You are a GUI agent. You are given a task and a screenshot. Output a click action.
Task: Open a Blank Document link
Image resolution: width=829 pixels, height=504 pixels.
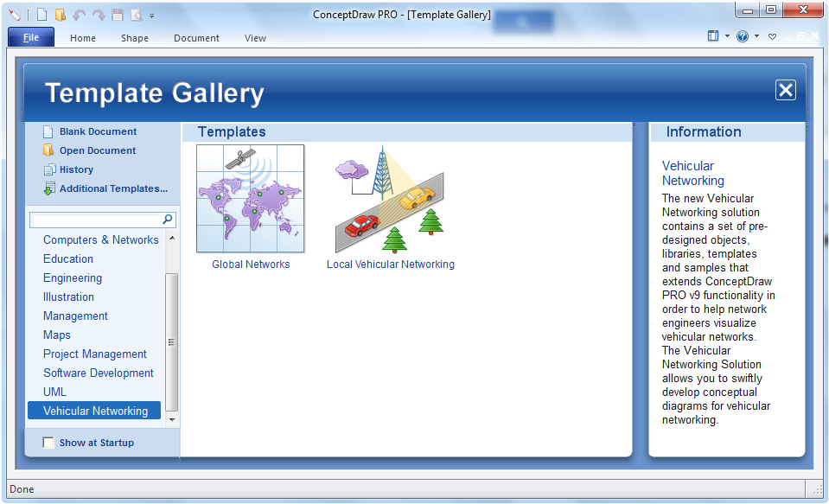98,131
